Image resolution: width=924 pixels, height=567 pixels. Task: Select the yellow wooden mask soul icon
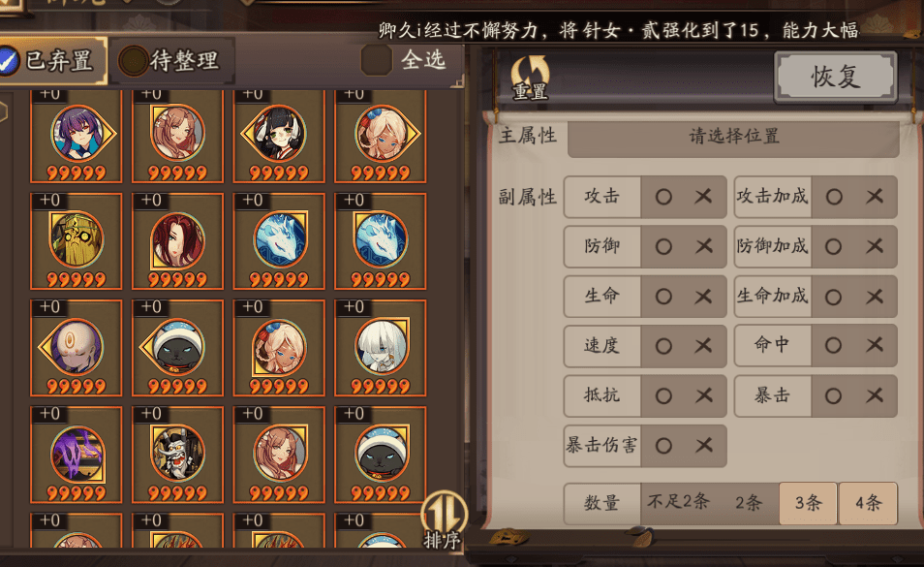tap(77, 241)
